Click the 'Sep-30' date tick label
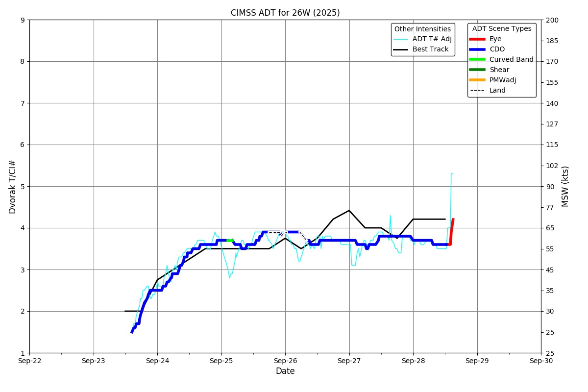The image size is (588, 392). [x=541, y=361]
